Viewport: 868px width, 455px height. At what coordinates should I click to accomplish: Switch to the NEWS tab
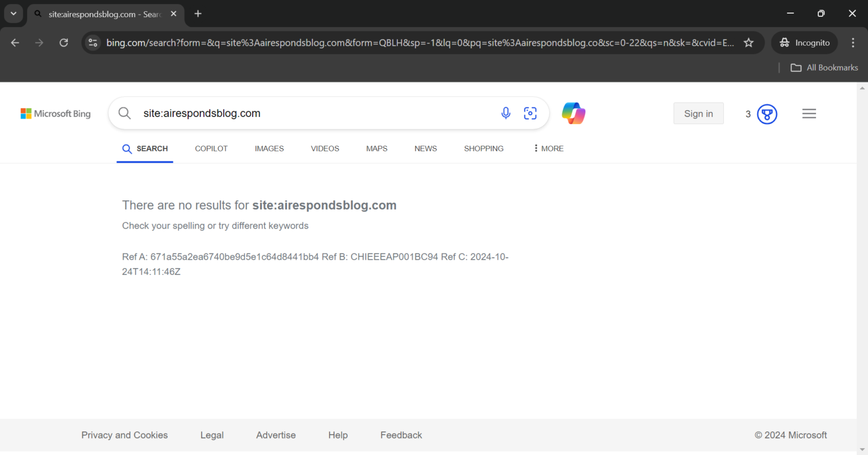(426, 148)
